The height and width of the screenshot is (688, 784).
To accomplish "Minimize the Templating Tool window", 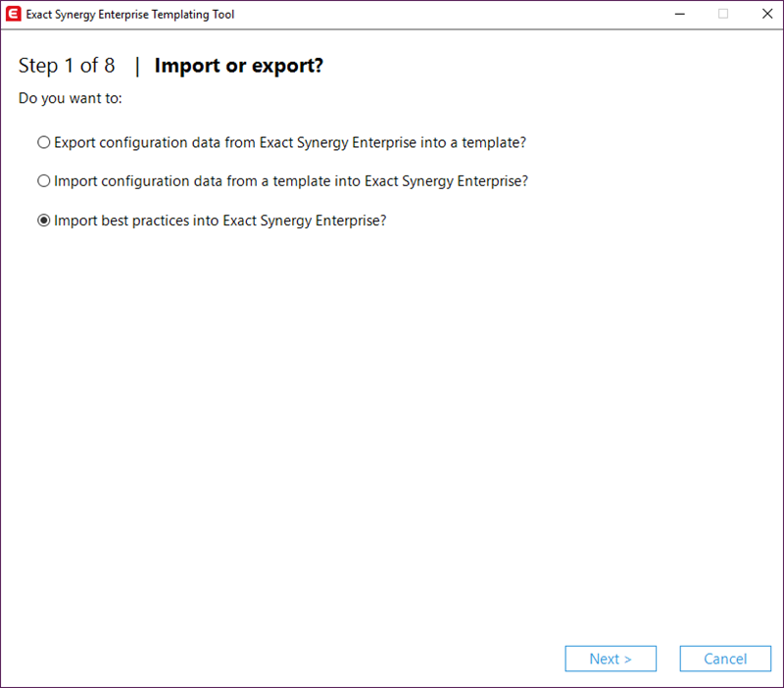I will pyautogui.click(x=679, y=14).
